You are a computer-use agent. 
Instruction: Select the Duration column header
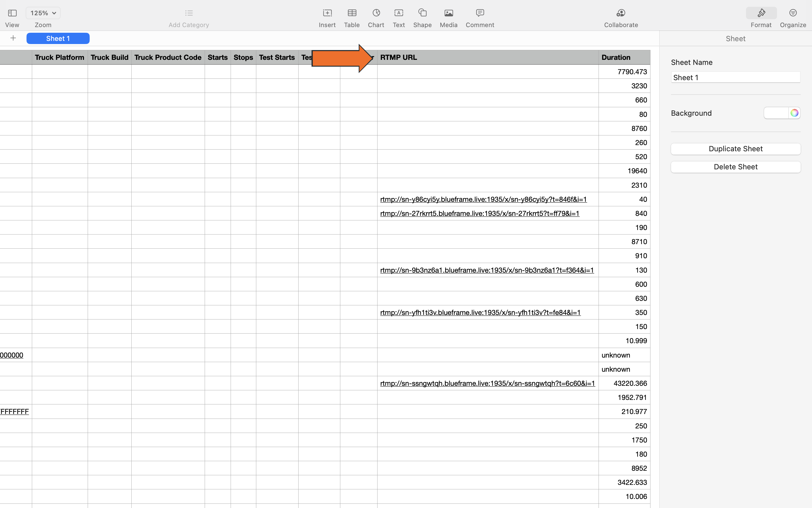pyautogui.click(x=624, y=58)
